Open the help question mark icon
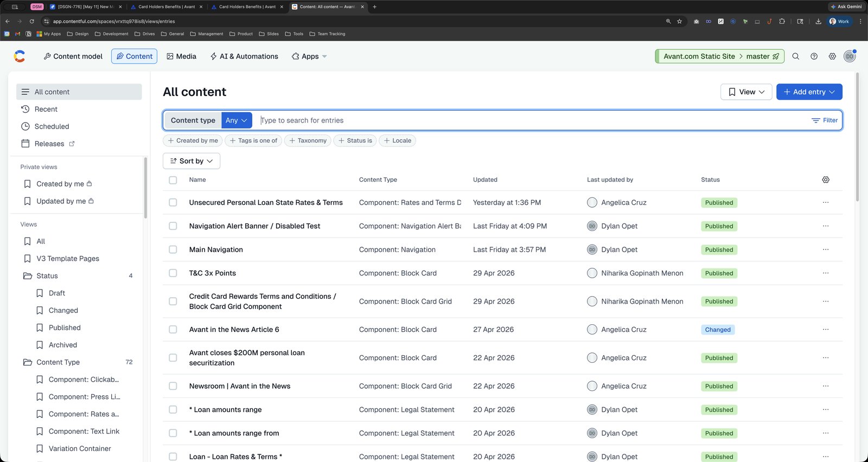The height and width of the screenshot is (462, 868). (x=814, y=56)
